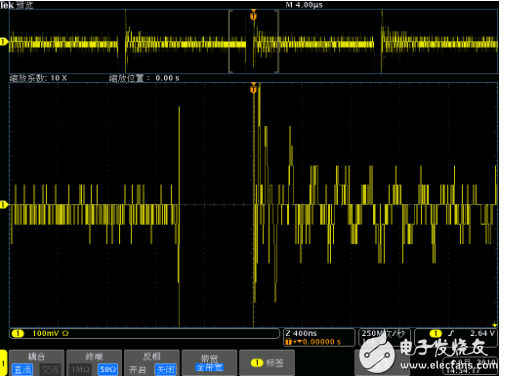Select 直流 DC coupling option
Viewport: 507px width, 382px height.
22,369
